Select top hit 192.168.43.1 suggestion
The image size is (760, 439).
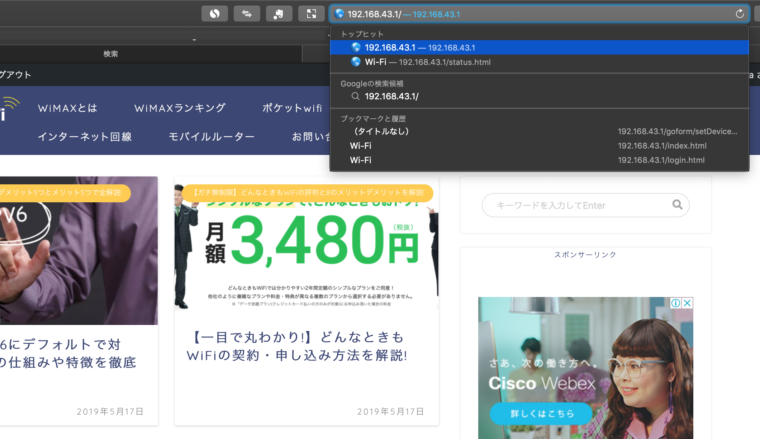click(x=539, y=47)
